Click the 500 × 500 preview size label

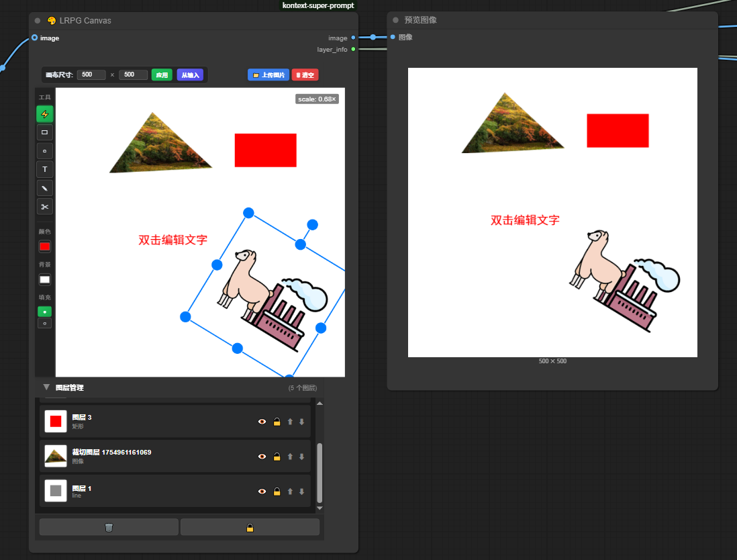point(553,361)
